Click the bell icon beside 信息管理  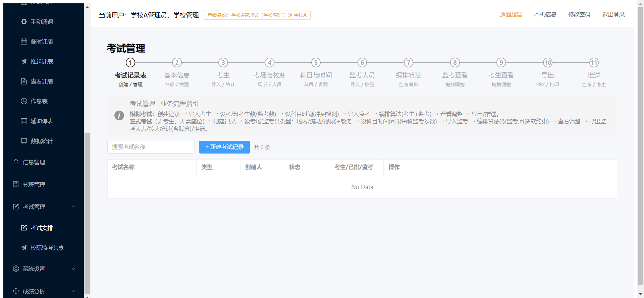(x=16, y=162)
